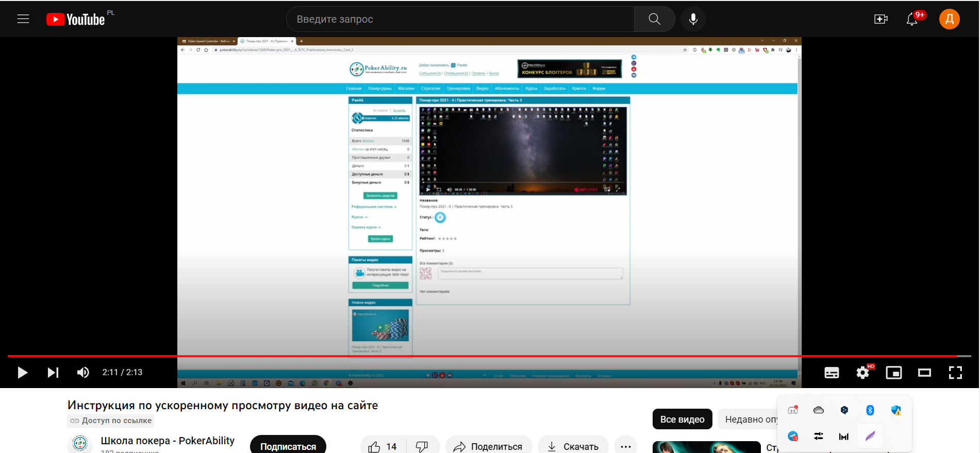
Task: Enter fullscreen mode
Action: click(956, 373)
